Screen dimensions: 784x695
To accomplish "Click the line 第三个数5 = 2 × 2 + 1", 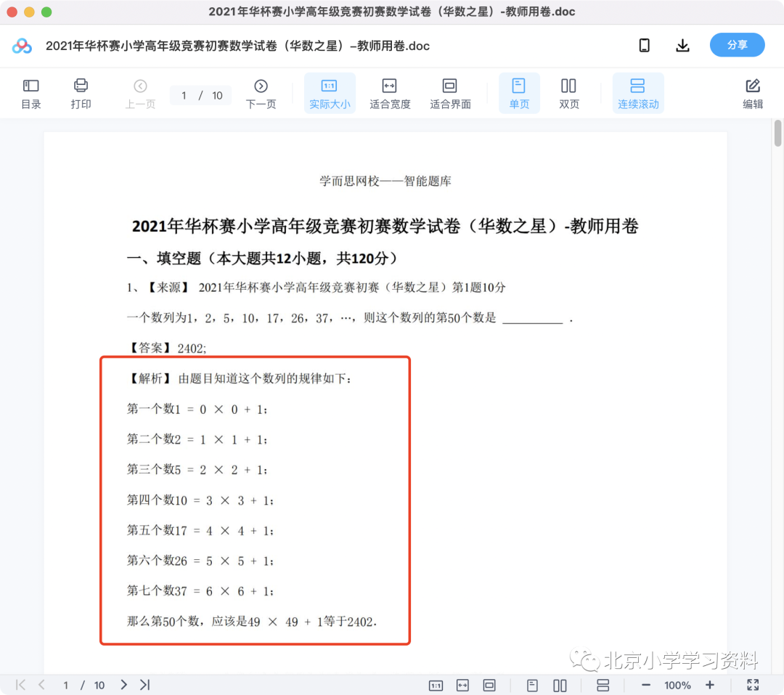I will point(197,469).
